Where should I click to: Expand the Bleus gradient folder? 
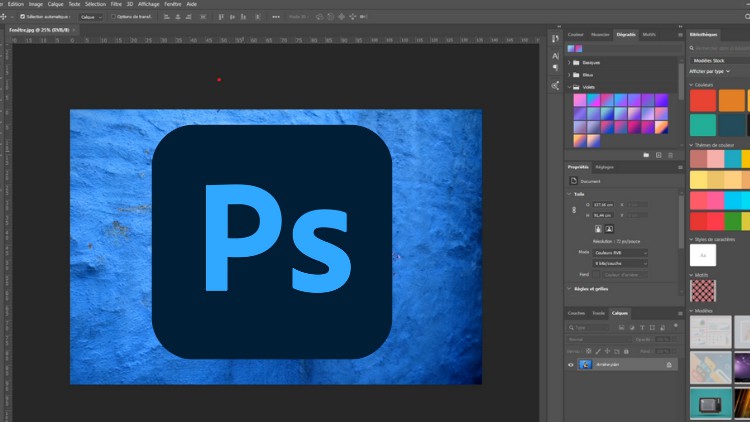click(x=569, y=75)
